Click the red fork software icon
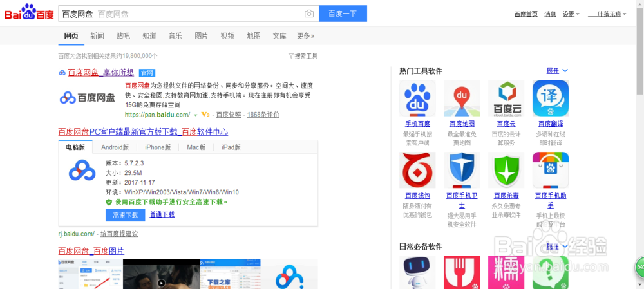The width and height of the screenshot is (644, 289). 462,272
